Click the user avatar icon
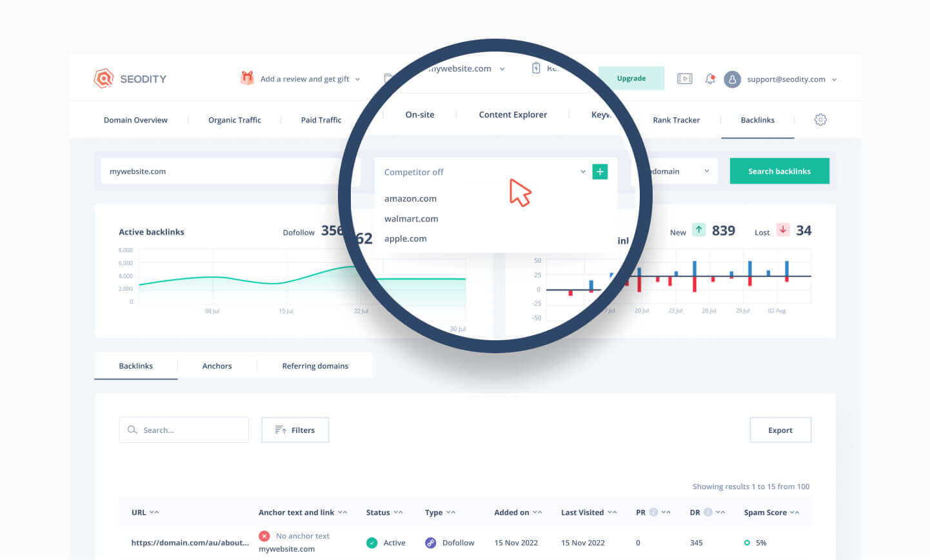 [732, 79]
